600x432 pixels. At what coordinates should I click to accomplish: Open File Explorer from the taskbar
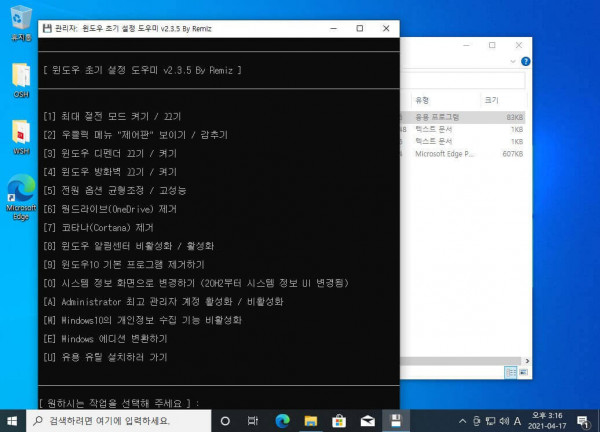(x=311, y=421)
